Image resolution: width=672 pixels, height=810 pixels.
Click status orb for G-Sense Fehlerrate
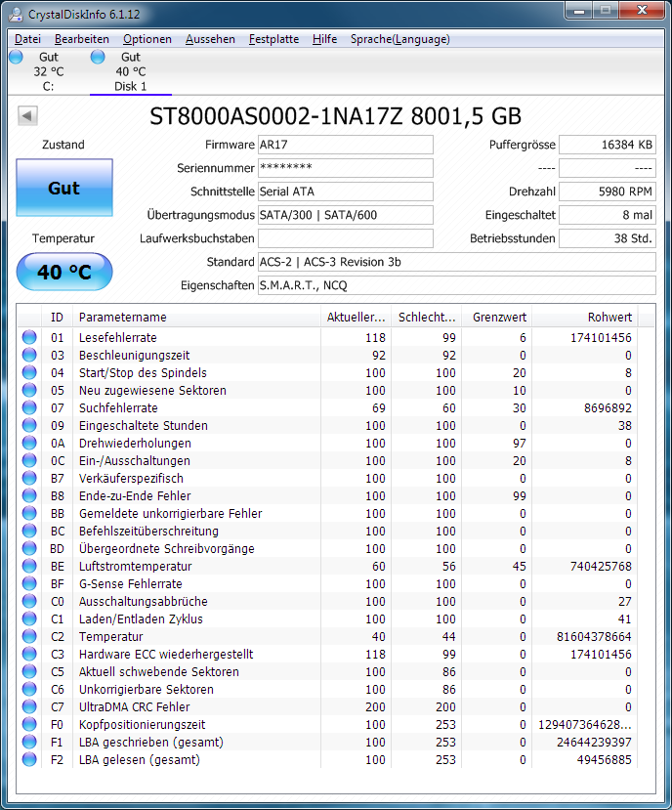(29, 583)
